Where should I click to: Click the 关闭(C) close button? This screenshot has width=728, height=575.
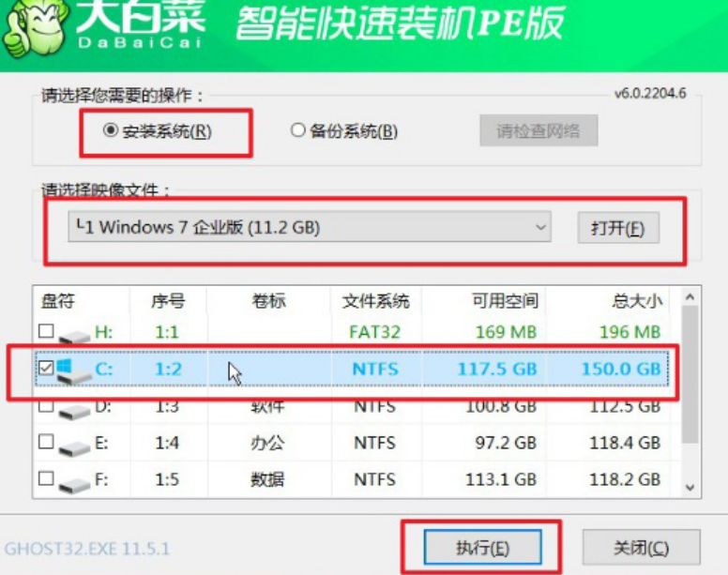point(641,548)
